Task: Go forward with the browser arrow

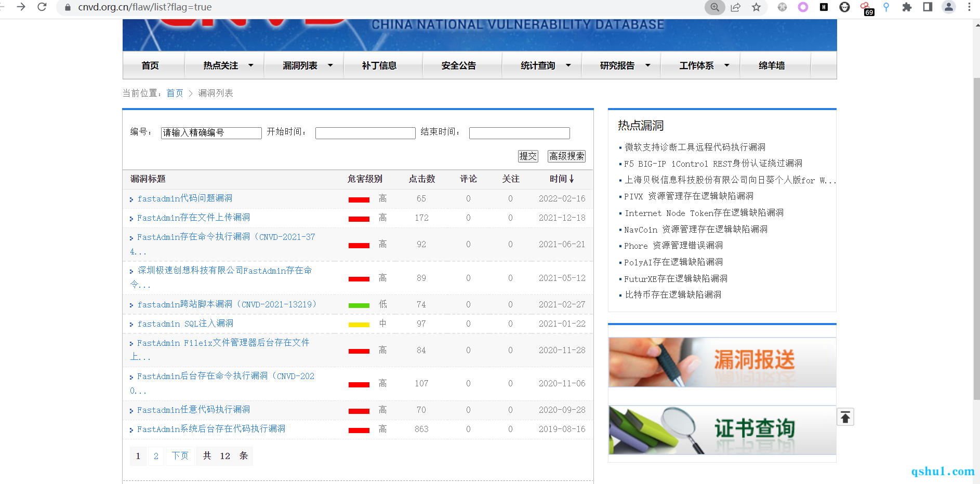Action: (x=21, y=7)
